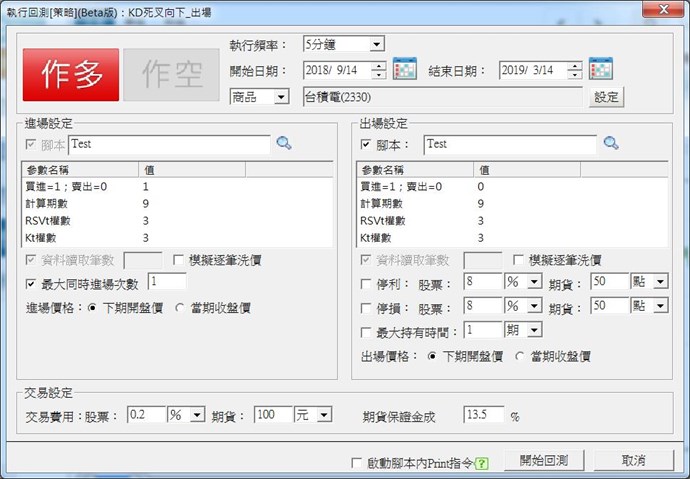
Task: Click the 期貨保證金成 field showing 13.5
Action: click(484, 414)
